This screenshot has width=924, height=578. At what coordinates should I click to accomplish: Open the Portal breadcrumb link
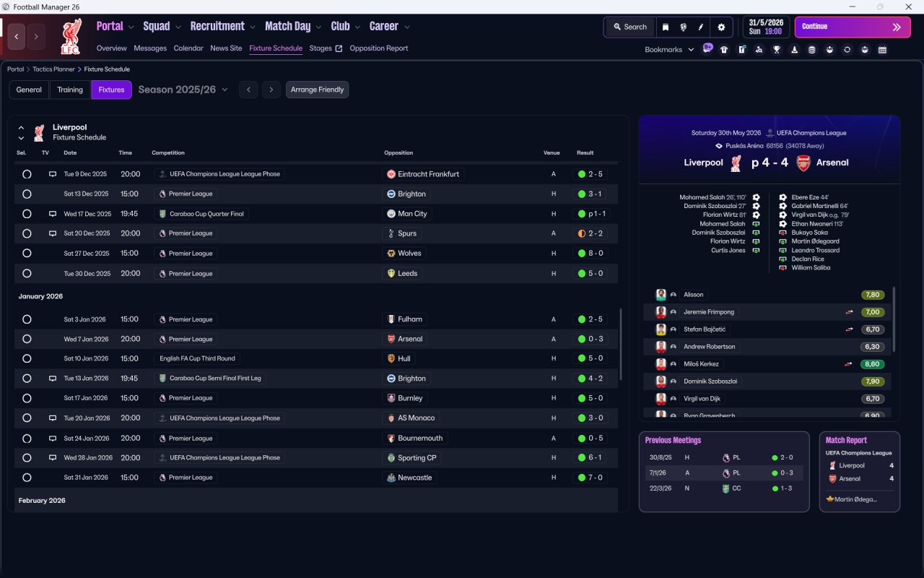coord(16,69)
